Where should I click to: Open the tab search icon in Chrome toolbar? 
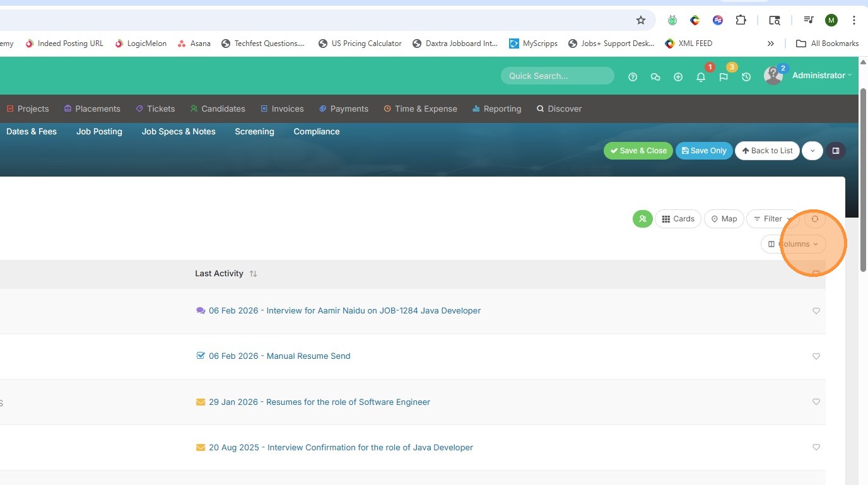pyautogui.click(x=775, y=20)
